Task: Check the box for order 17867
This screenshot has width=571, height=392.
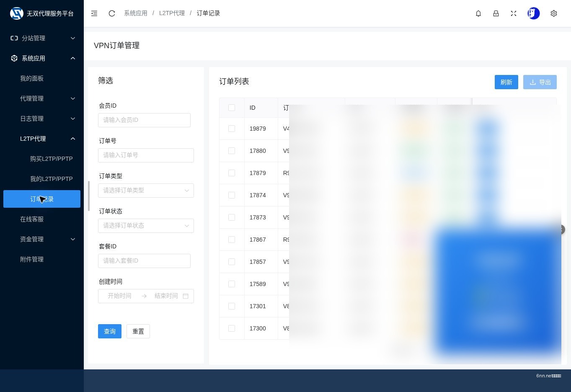Action: pyautogui.click(x=232, y=240)
